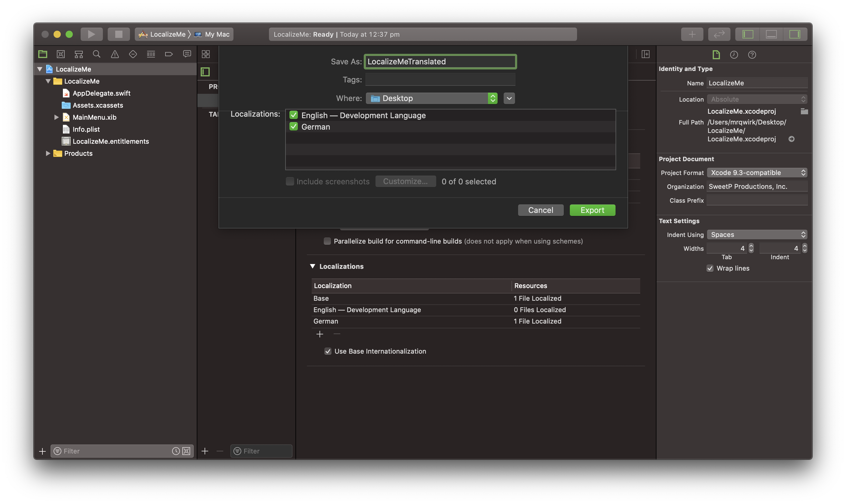
Task: Click the Tags input field
Action: coord(440,79)
